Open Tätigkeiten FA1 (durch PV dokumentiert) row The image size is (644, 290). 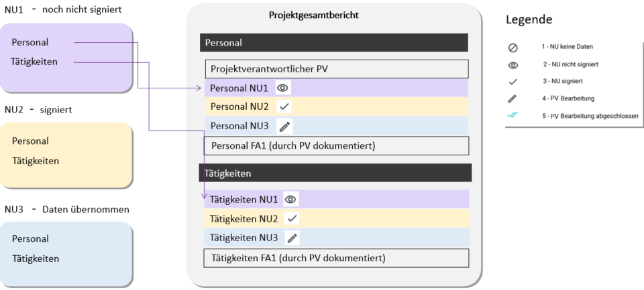[336, 258]
